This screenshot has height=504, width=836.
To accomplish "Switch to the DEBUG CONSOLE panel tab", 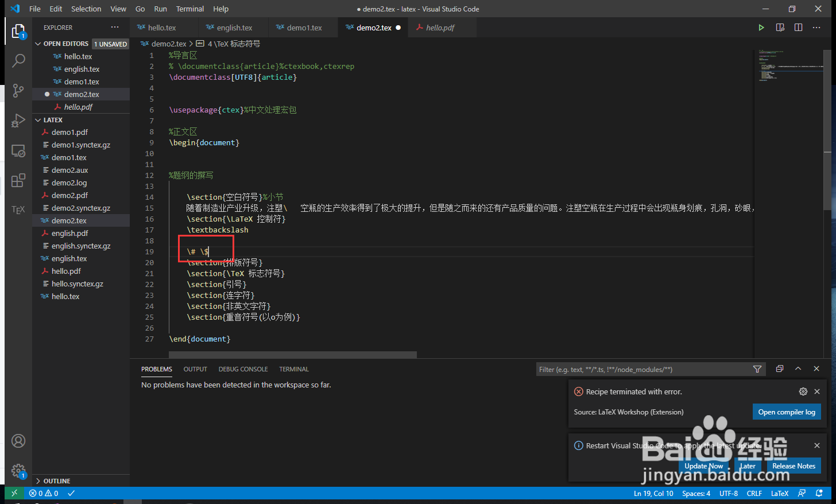I will (243, 369).
